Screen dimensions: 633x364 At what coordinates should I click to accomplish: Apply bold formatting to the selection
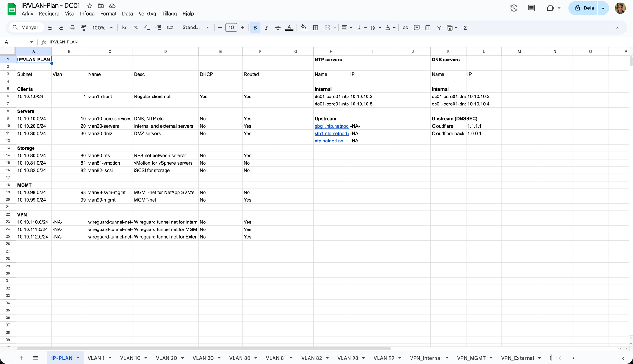(x=255, y=28)
